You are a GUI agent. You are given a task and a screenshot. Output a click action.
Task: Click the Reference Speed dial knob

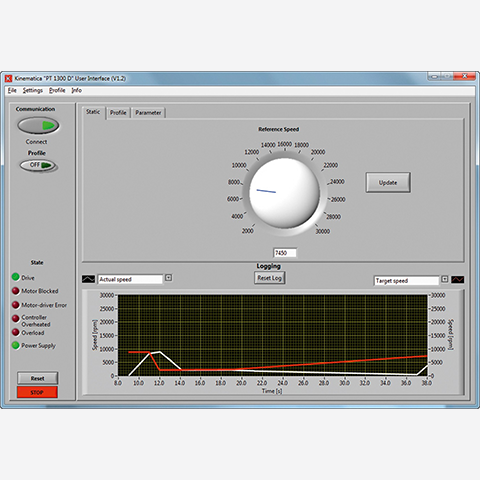(x=284, y=193)
